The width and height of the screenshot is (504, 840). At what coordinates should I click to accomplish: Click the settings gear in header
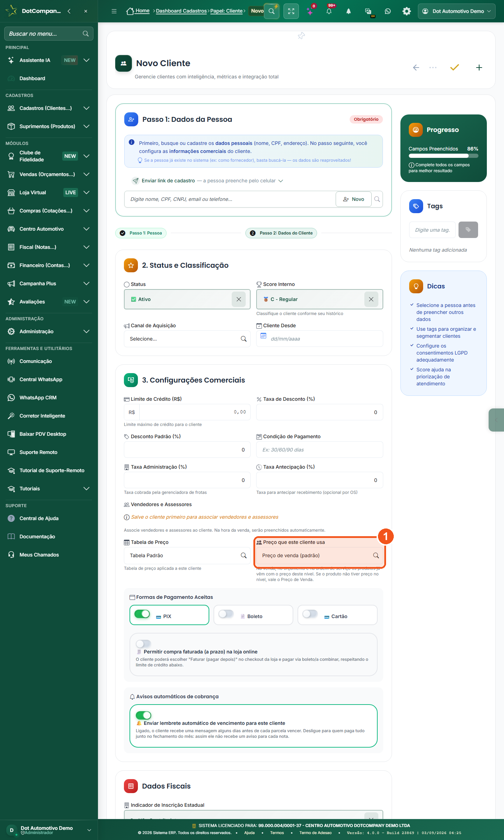pos(406,11)
